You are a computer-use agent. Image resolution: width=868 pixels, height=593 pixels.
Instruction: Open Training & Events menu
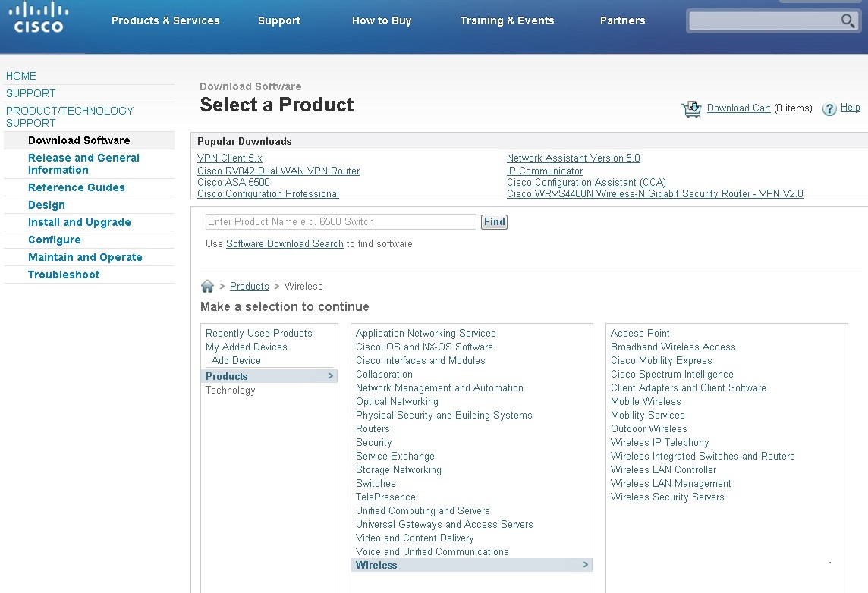(507, 20)
